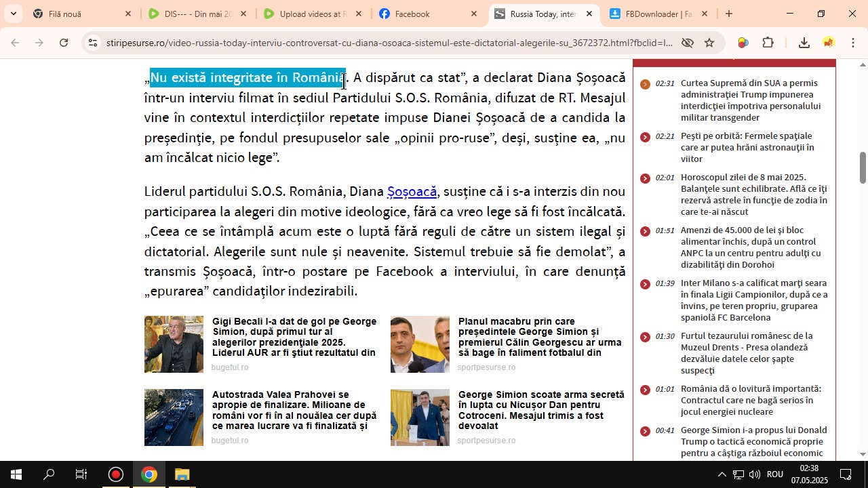The width and height of the screenshot is (868, 488).
Task: Close the FBDownloader tab
Action: [x=705, y=14]
